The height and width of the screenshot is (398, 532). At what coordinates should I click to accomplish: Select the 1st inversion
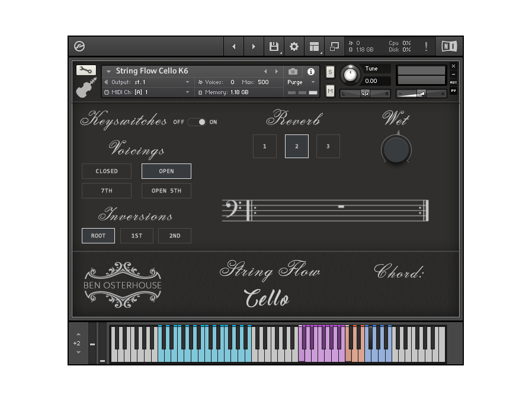pyautogui.click(x=137, y=236)
